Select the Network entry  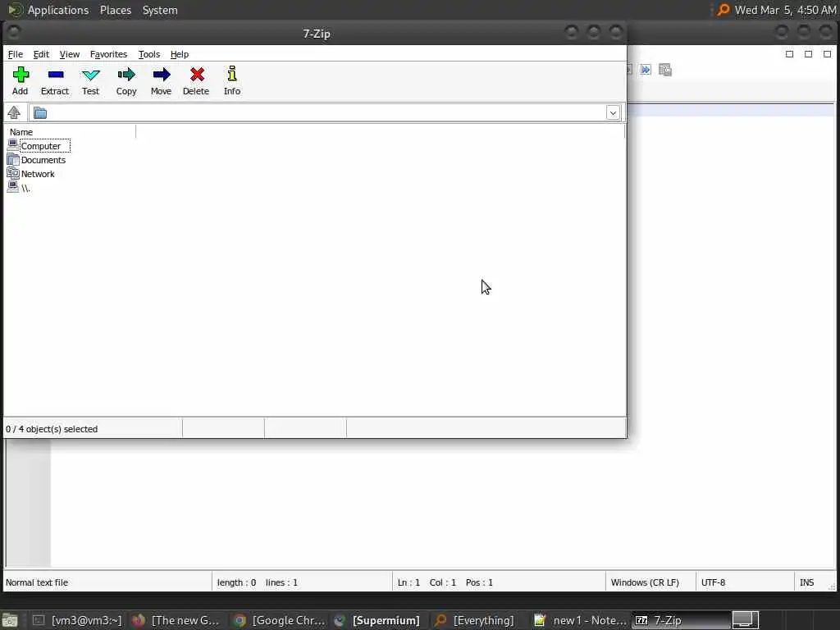tap(38, 174)
